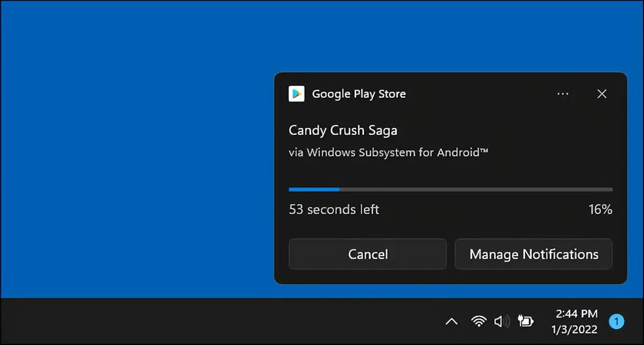Click the "53 seconds left" status text
The image size is (644, 345).
[x=334, y=210]
